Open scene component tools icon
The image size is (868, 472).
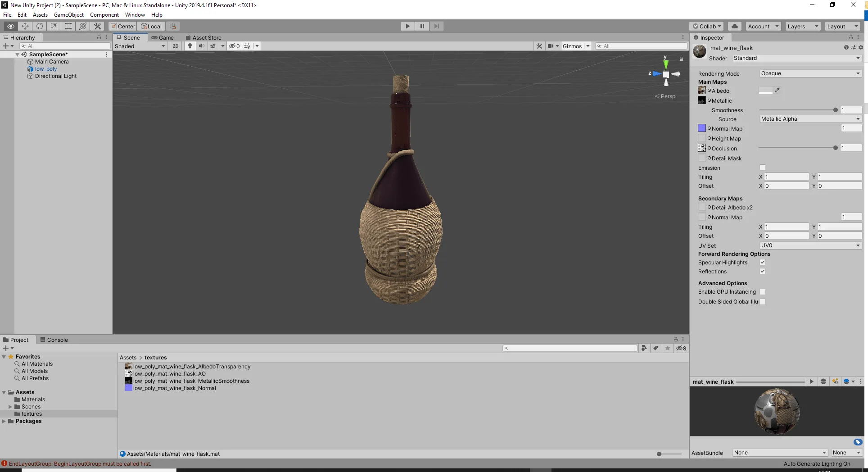[x=539, y=46]
